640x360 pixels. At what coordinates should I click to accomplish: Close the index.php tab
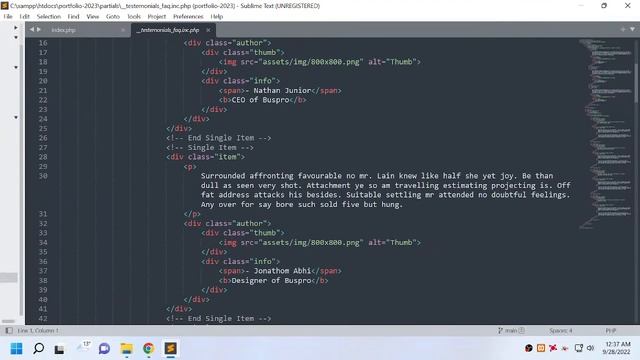[x=123, y=30]
